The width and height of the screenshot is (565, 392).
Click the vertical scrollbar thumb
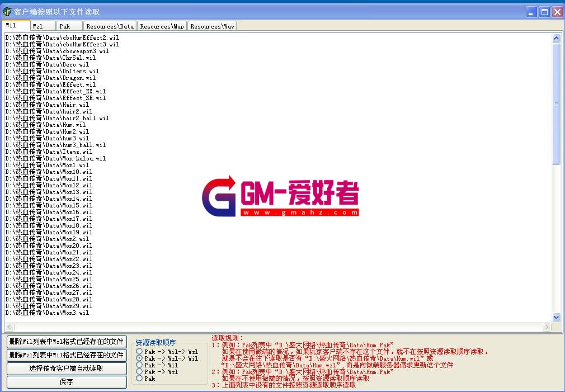point(556,104)
